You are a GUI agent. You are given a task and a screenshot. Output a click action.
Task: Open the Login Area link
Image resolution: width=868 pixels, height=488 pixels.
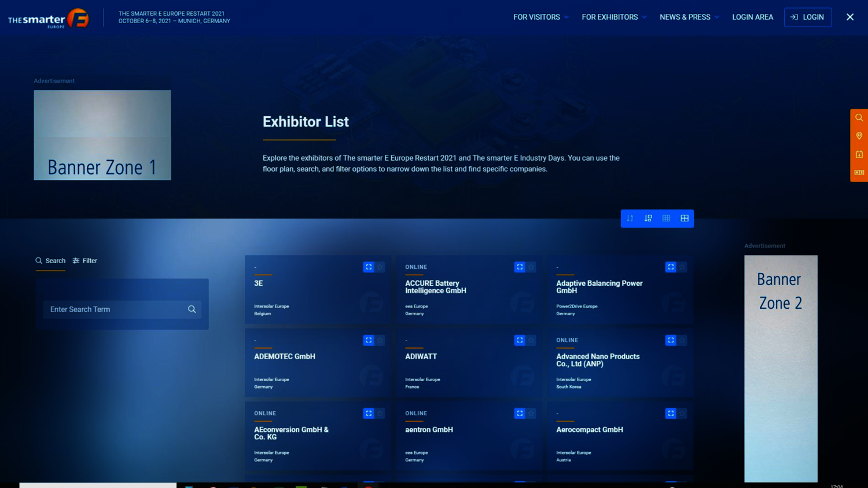pyautogui.click(x=752, y=17)
